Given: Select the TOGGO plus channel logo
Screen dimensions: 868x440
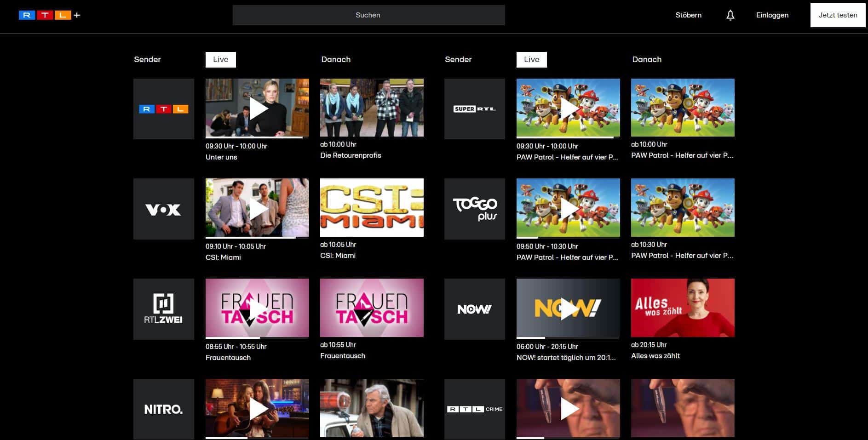Looking at the screenshot, I should (475, 209).
